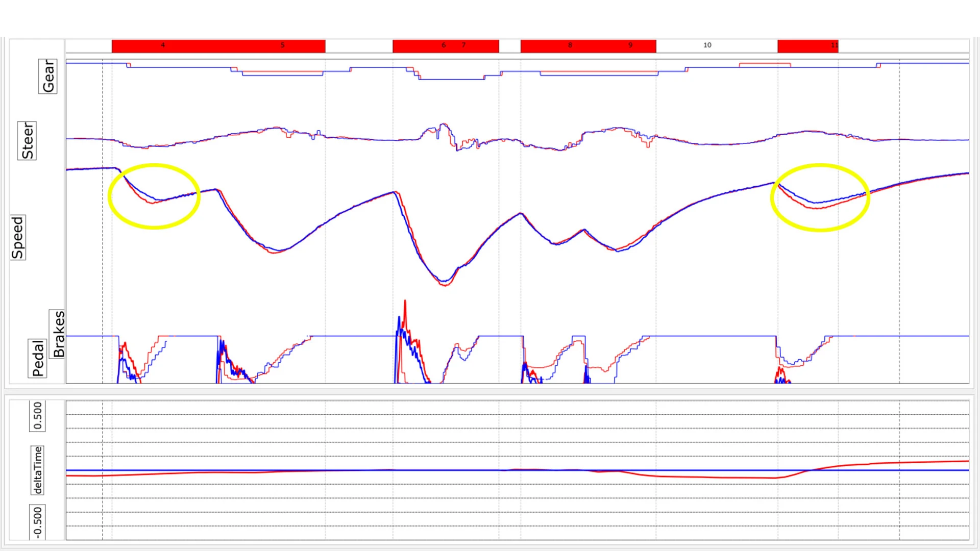Select the Steer channel label
The image size is (980, 551).
[x=27, y=141]
